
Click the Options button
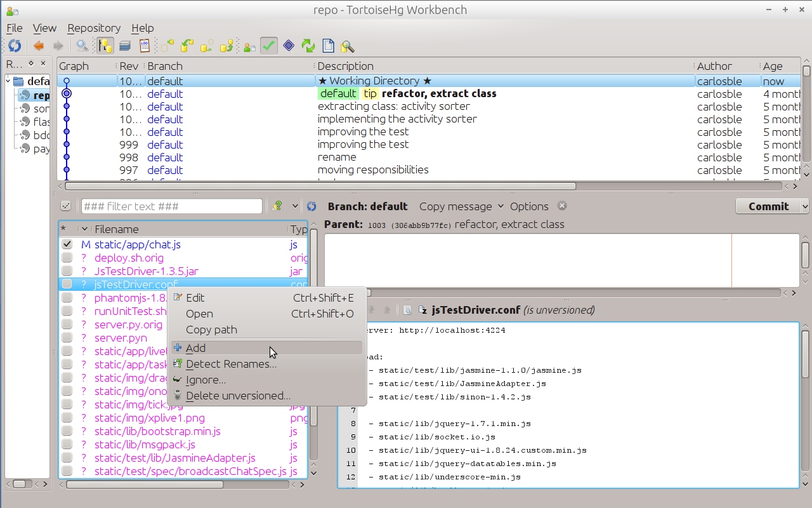click(x=529, y=206)
